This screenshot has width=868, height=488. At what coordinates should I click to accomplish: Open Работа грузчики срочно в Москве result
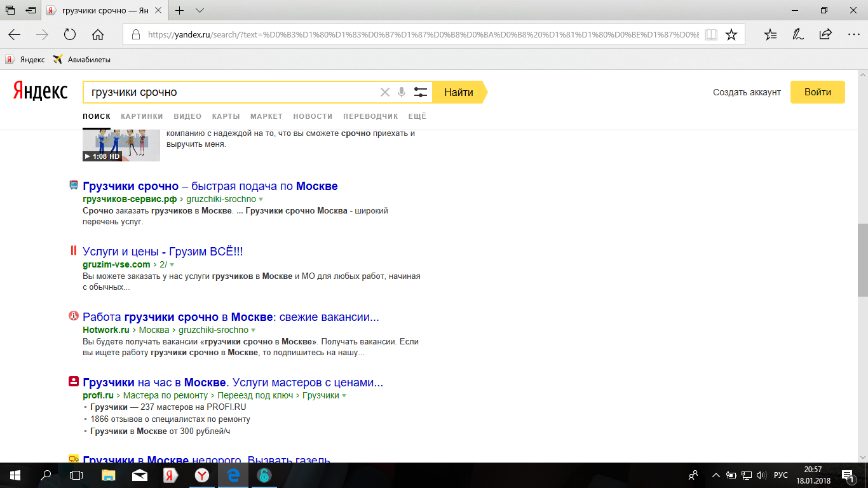231,317
